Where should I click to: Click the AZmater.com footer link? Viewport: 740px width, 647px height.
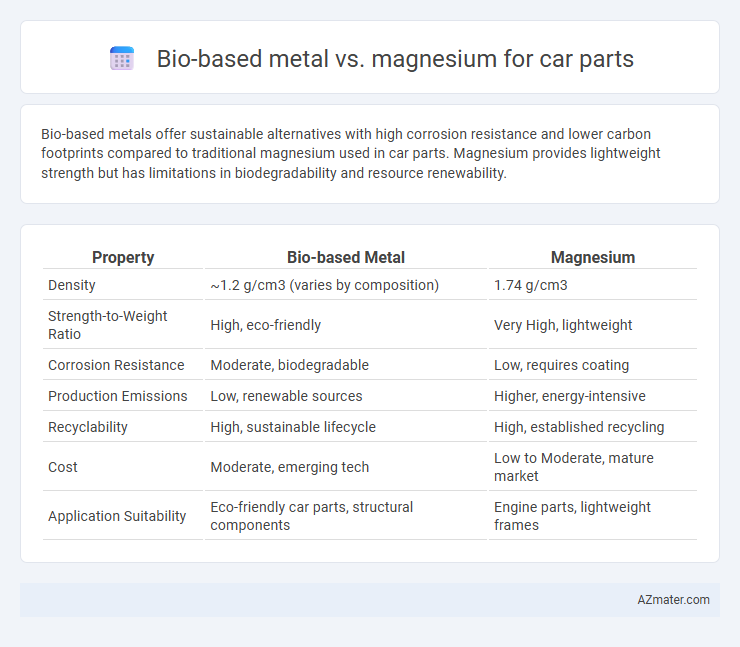click(x=673, y=599)
